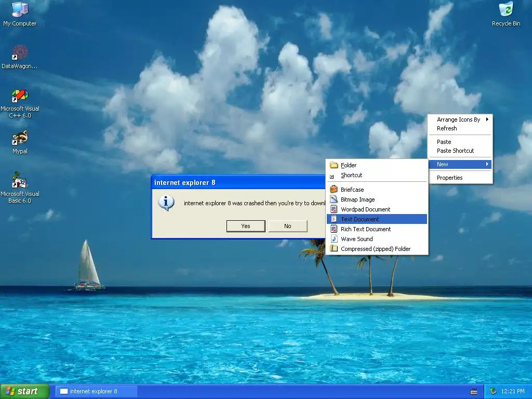This screenshot has height=399, width=532.
Task: Choose Paste from context menu
Action: pos(460,142)
